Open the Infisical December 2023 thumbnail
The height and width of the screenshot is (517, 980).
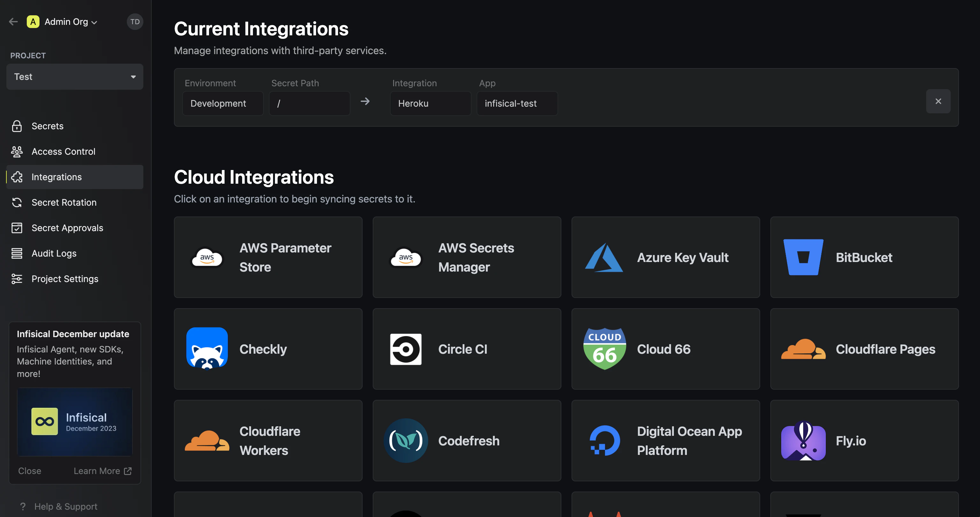[75, 421]
